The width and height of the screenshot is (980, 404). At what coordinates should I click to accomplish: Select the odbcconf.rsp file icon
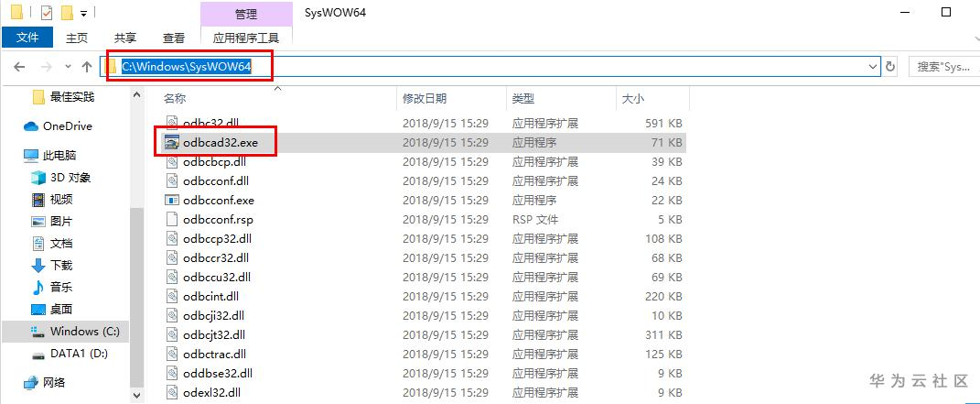coord(172,220)
